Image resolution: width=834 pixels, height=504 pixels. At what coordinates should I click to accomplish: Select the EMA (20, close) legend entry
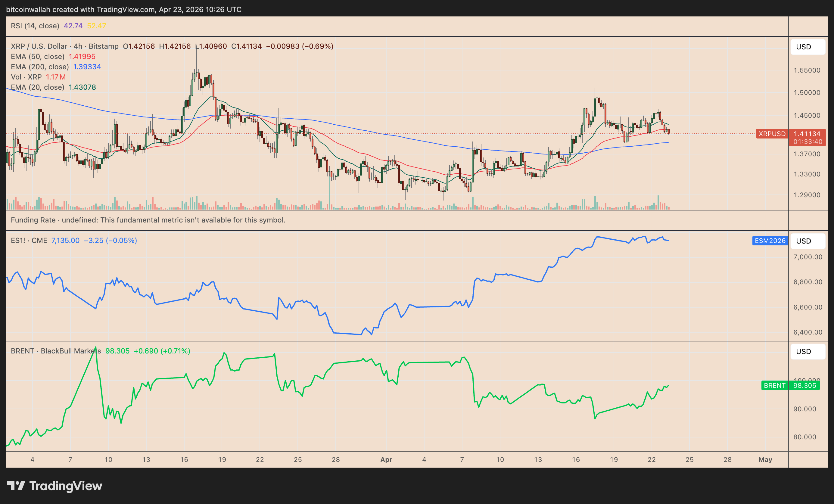38,87
